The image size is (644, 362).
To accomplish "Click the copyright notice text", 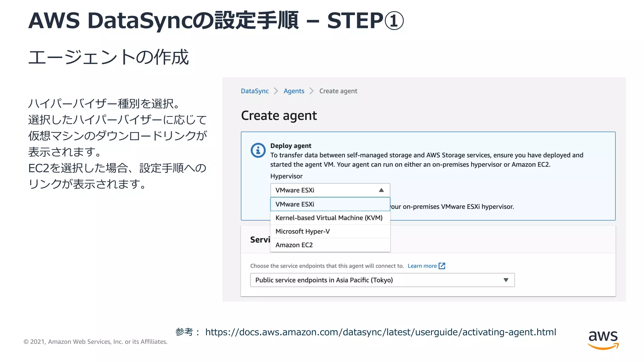I will pos(96,342).
